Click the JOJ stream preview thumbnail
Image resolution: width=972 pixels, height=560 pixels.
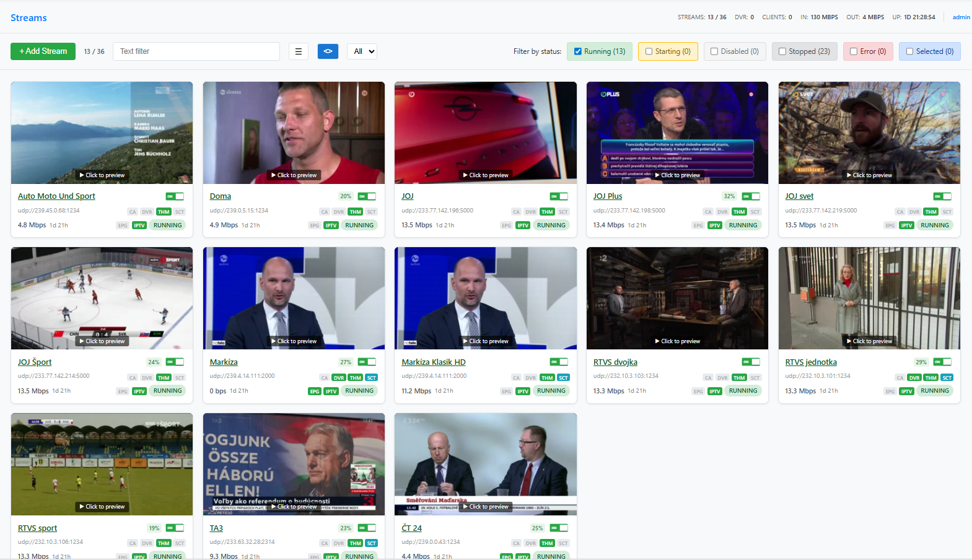click(486, 133)
